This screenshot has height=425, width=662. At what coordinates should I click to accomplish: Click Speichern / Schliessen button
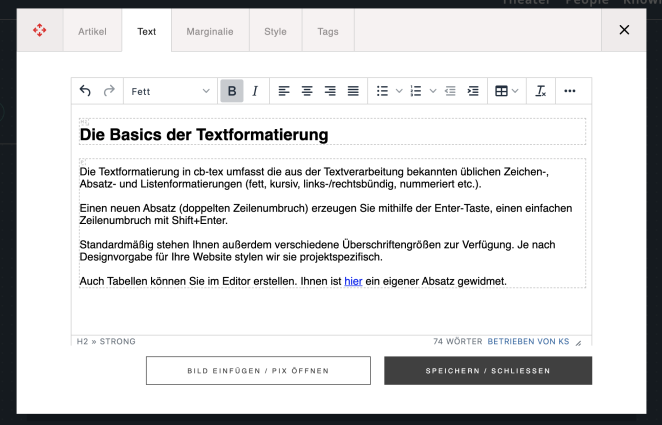(488, 371)
